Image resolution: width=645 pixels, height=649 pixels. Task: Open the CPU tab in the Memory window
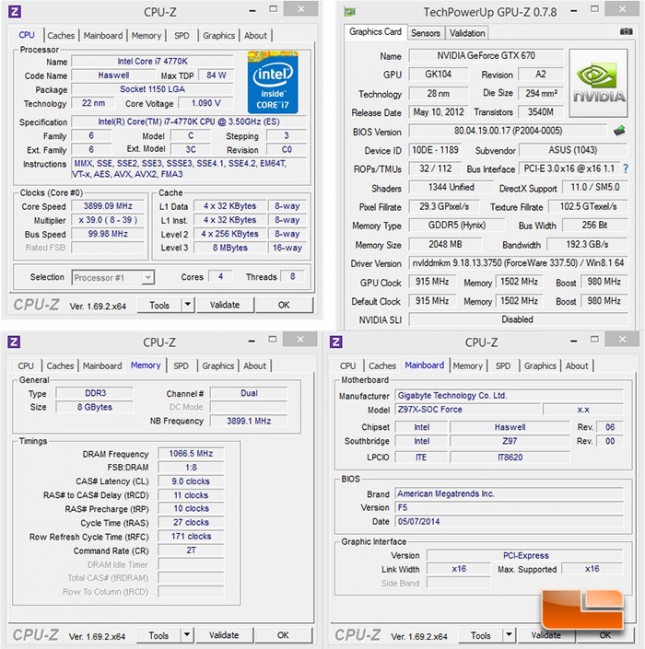coord(26,366)
